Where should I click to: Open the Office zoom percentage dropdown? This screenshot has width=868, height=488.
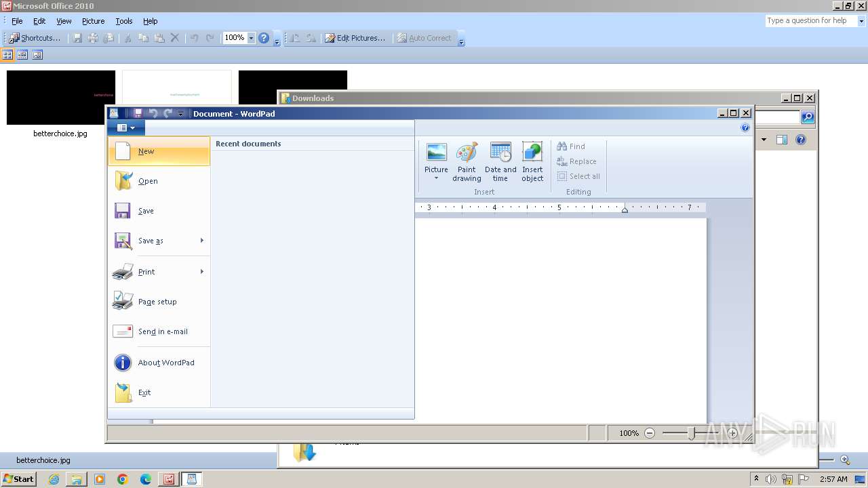[x=251, y=38]
